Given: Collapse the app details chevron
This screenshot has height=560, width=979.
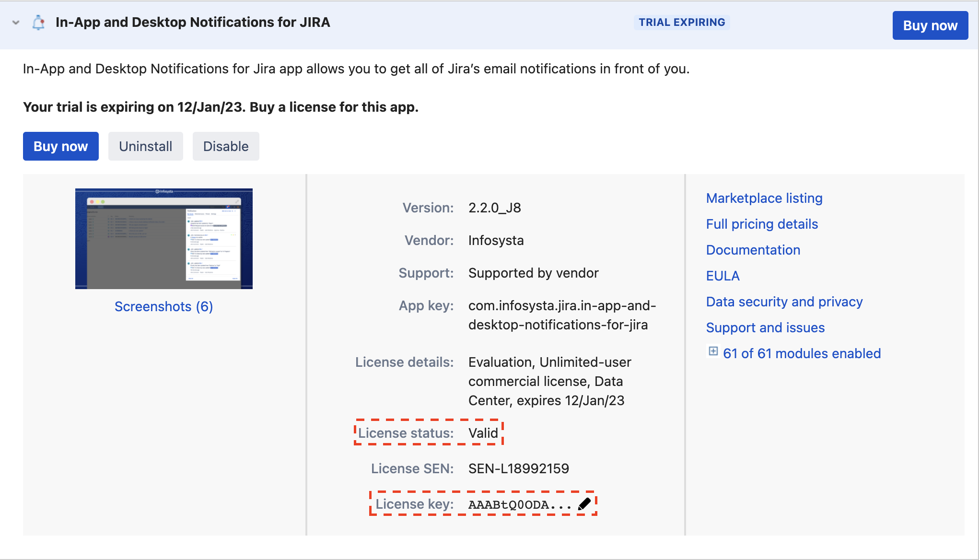Looking at the screenshot, I should (16, 23).
